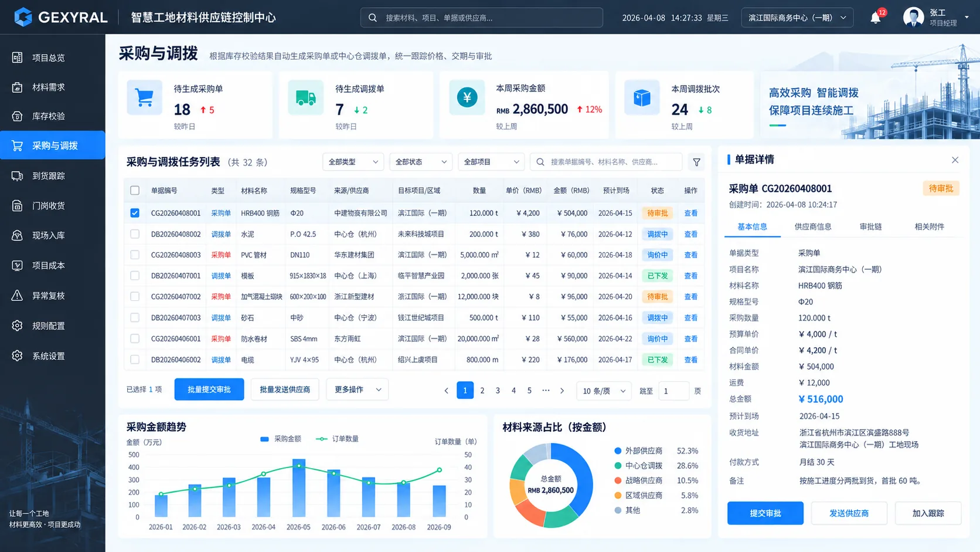Open the 项目成本 sidebar icon

click(17, 265)
